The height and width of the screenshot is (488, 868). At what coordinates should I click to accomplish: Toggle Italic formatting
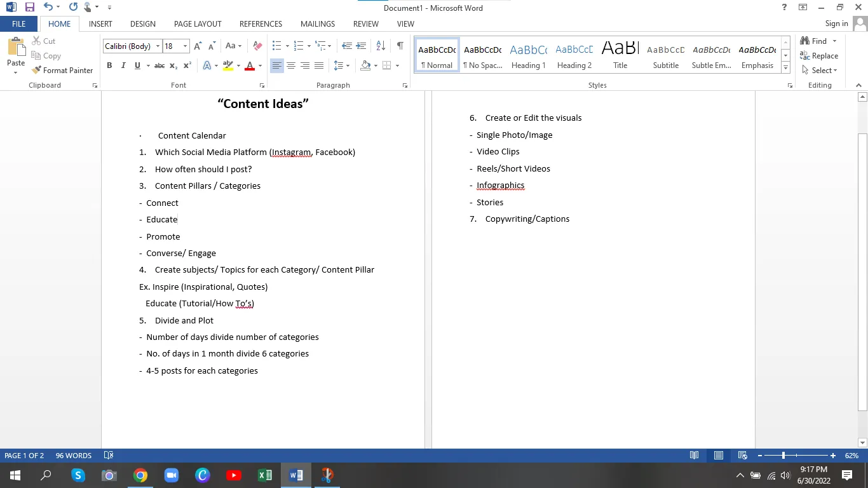point(123,65)
